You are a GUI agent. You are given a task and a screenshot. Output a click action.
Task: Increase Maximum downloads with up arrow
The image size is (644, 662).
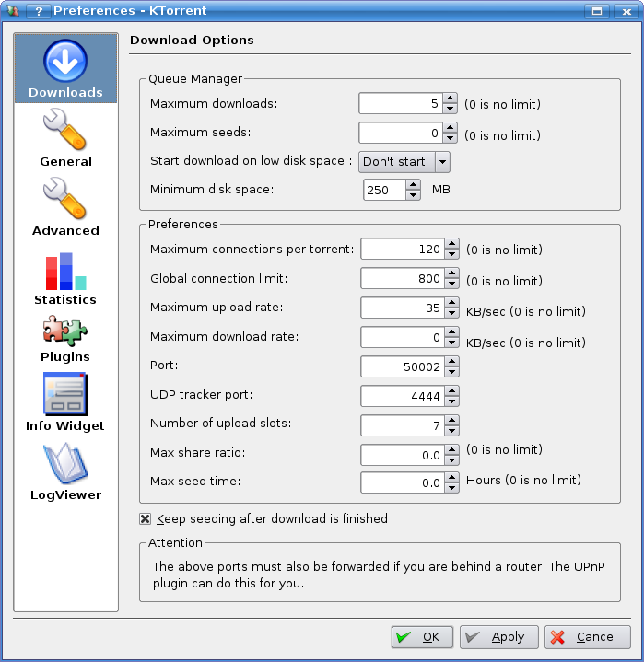tap(450, 99)
